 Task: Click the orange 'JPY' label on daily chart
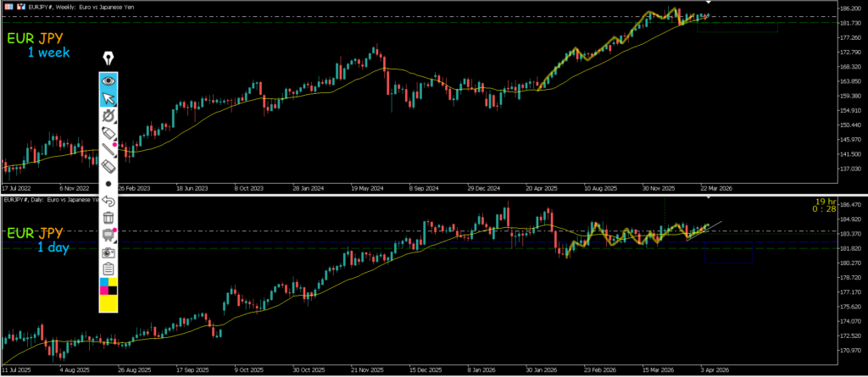click(x=50, y=232)
